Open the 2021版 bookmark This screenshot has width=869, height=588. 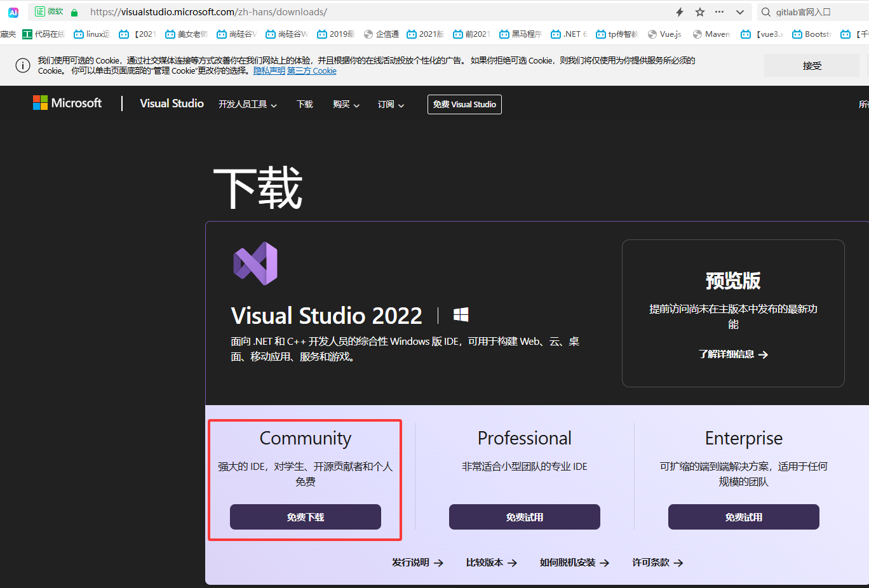point(426,34)
